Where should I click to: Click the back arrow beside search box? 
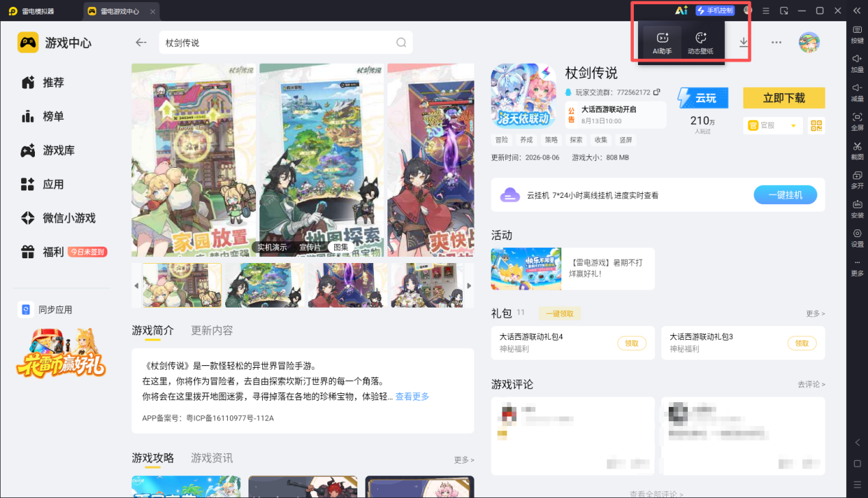141,42
